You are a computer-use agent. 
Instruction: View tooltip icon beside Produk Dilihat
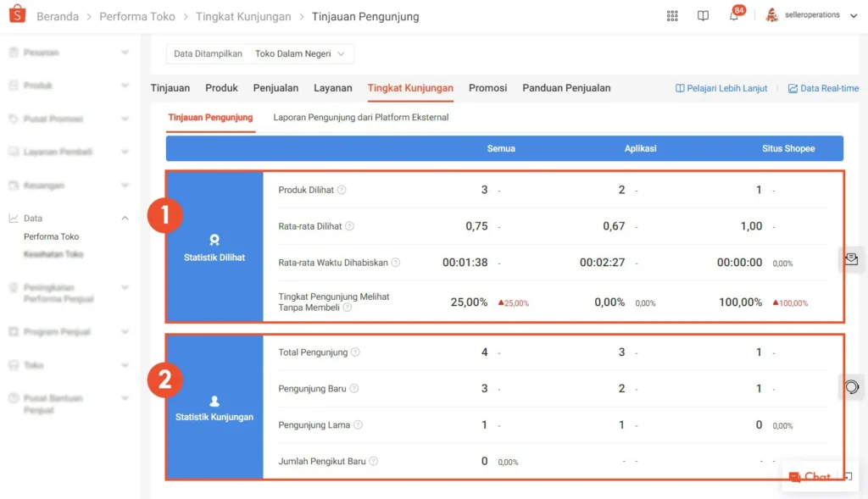tap(342, 190)
